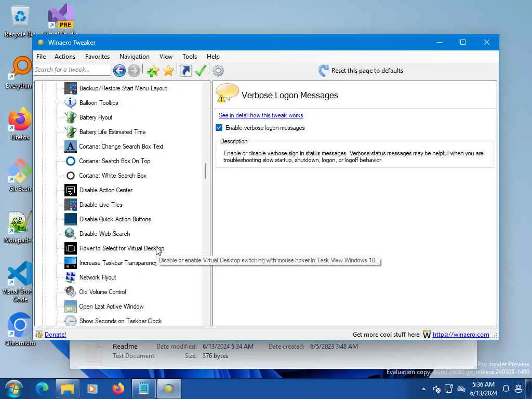Click the Cortana Search Box On Top icon
Image resolution: width=532 pixels, height=399 pixels.
[x=71, y=161]
